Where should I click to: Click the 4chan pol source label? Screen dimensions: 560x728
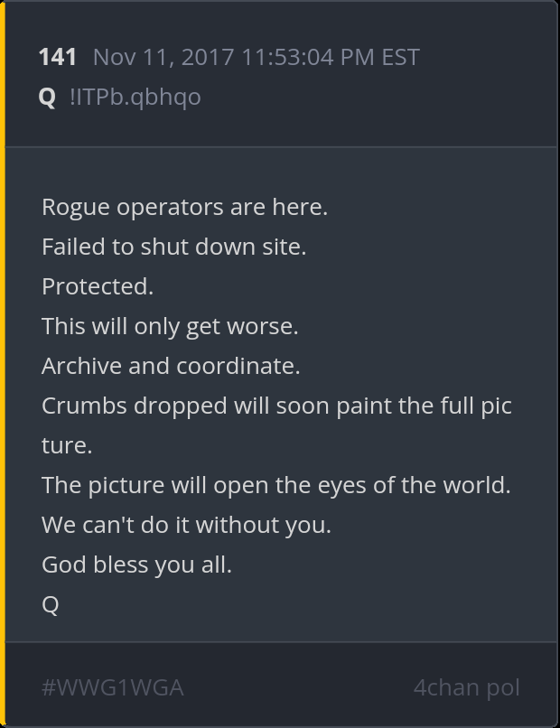click(466, 687)
